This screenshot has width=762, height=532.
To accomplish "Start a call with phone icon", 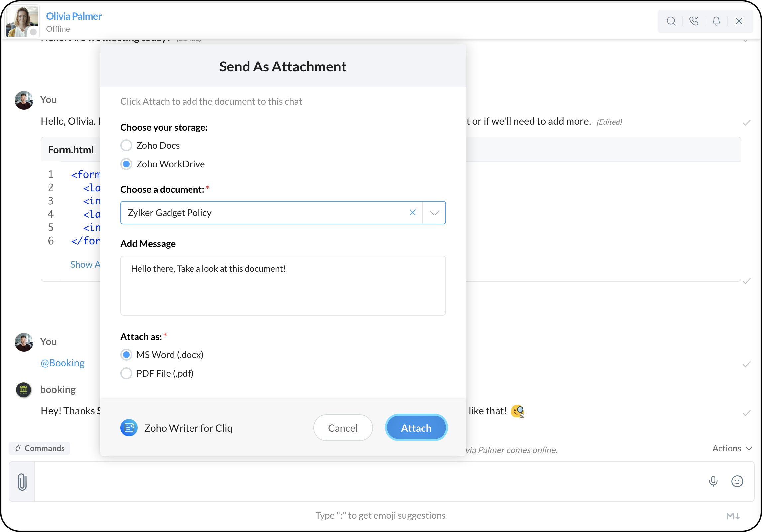I will [x=694, y=21].
